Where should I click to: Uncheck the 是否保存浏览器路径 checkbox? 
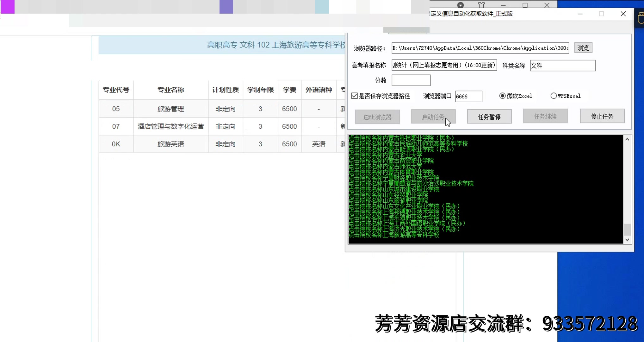(354, 96)
